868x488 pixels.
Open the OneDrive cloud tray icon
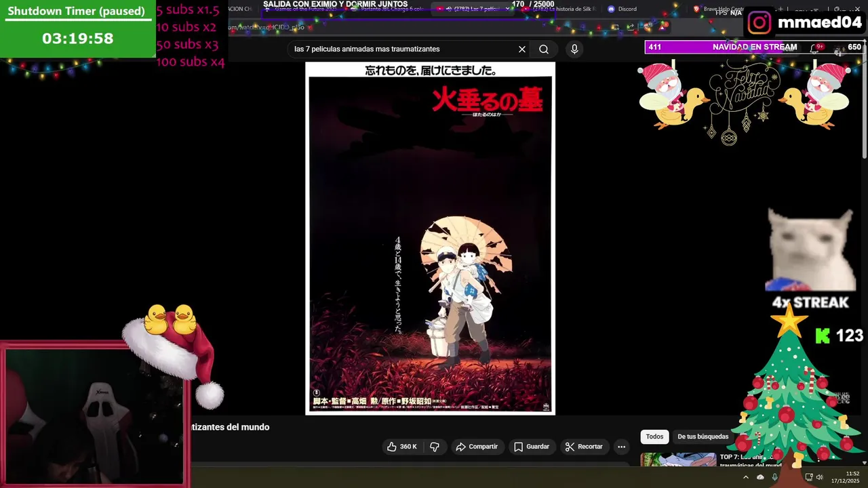point(760,477)
